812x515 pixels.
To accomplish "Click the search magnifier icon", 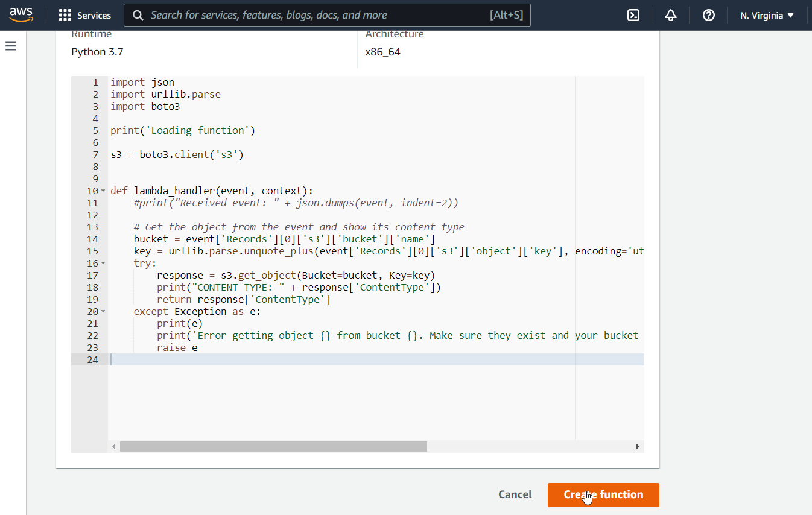I will [138, 15].
